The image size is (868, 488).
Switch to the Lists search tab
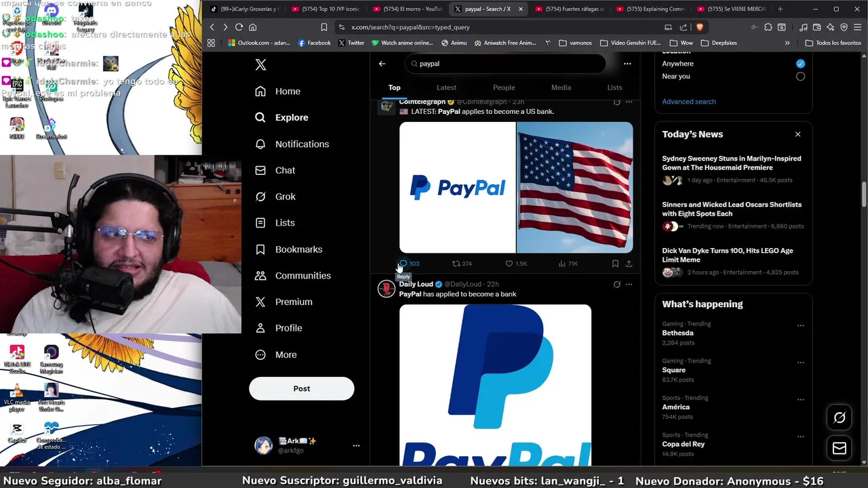614,87
